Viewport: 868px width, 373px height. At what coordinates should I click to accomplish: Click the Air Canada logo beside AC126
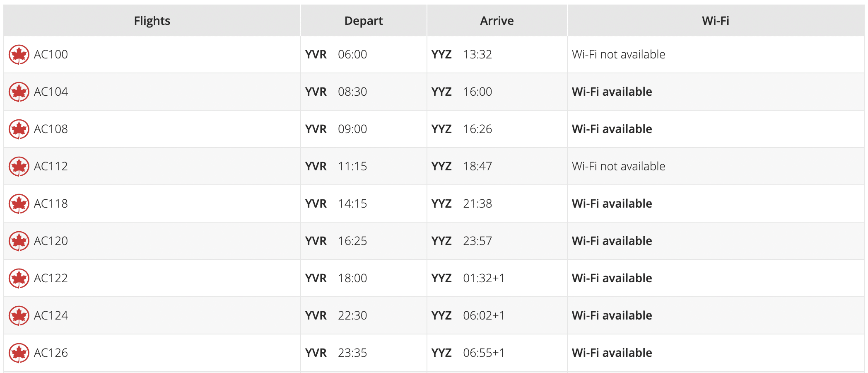[x=19, y=353]
